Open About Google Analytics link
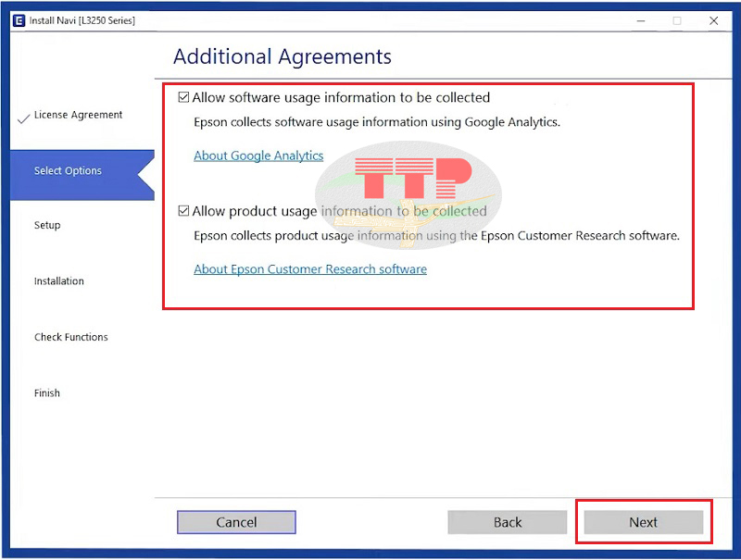The width and height of the screenshot is (741, 560). tap(258, 156)
